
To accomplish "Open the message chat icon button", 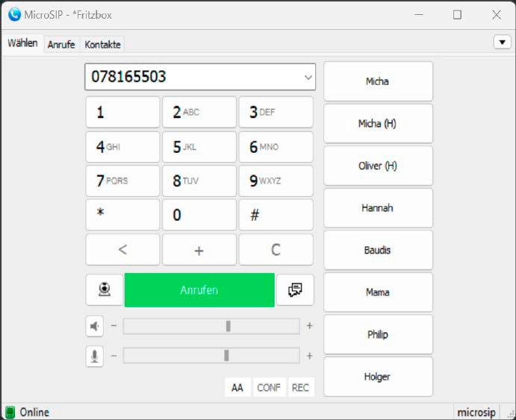I will pyautogui.click(x=295, y=289).
